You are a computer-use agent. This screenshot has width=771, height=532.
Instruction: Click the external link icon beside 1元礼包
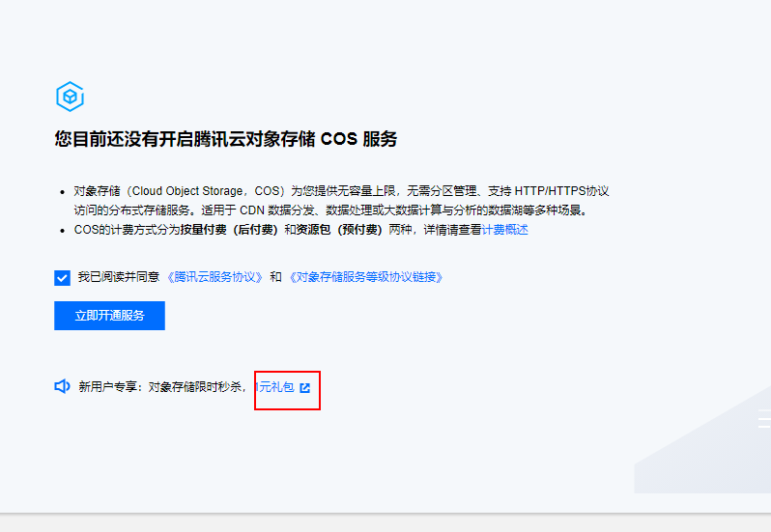(x=305, y=388)
